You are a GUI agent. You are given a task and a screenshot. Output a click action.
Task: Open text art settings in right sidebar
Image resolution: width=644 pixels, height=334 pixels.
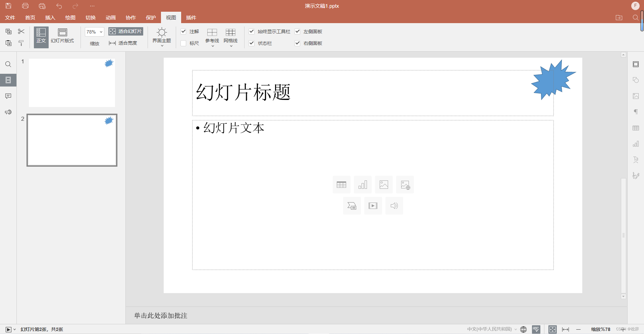636,160
